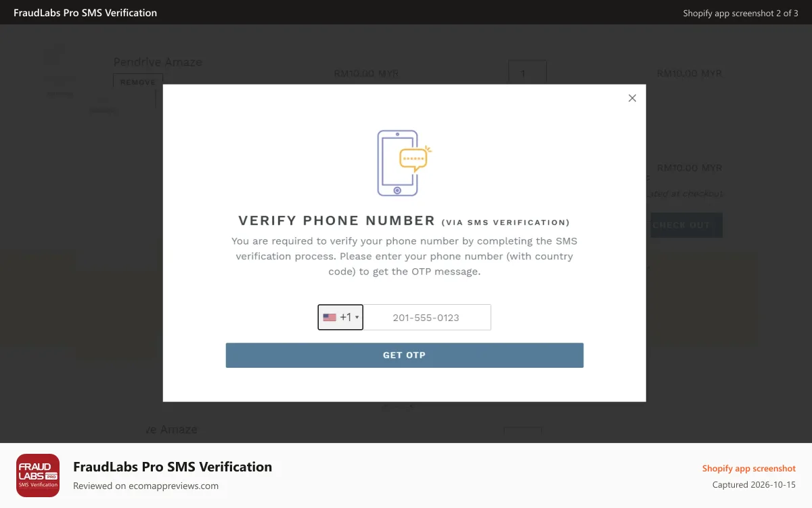Click the US flag icon
812x508 pixels.
coord(330,317)
